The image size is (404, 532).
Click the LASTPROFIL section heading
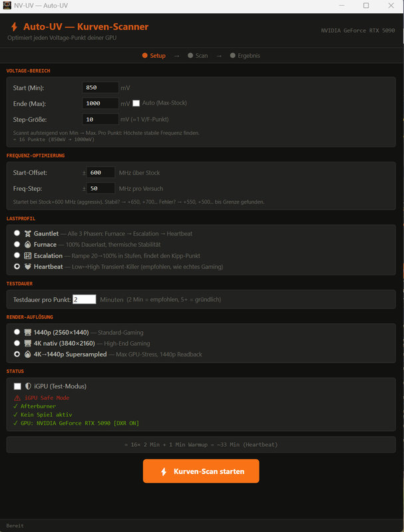tap(21, 219)
